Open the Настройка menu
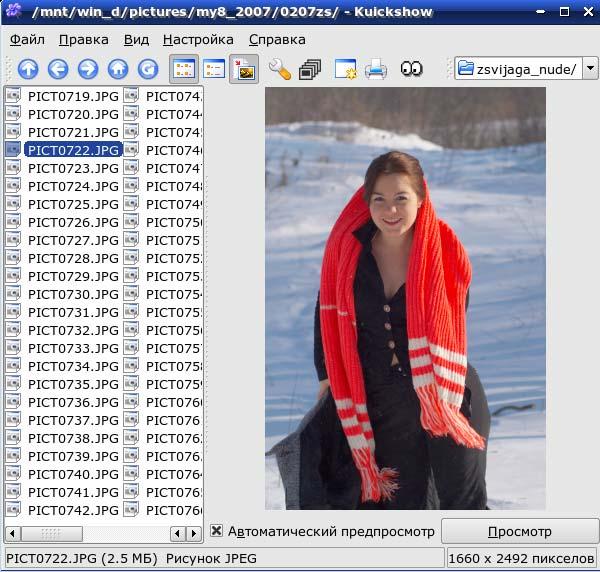 pyautogui.click(x=198, y=39)
